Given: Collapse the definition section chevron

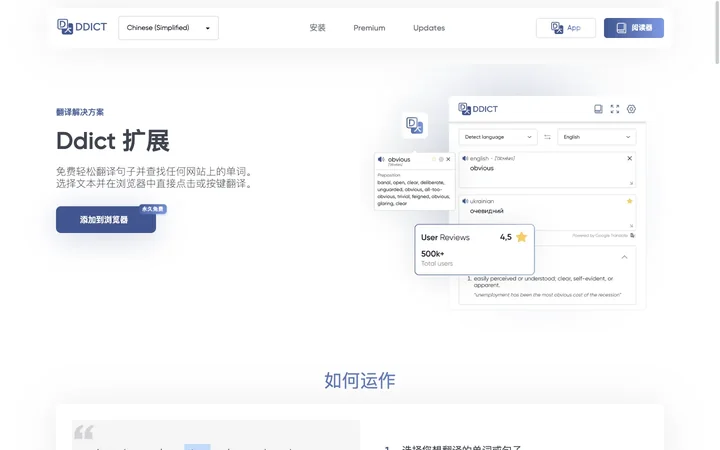Looking at the screenshot, I should point(624,257).
